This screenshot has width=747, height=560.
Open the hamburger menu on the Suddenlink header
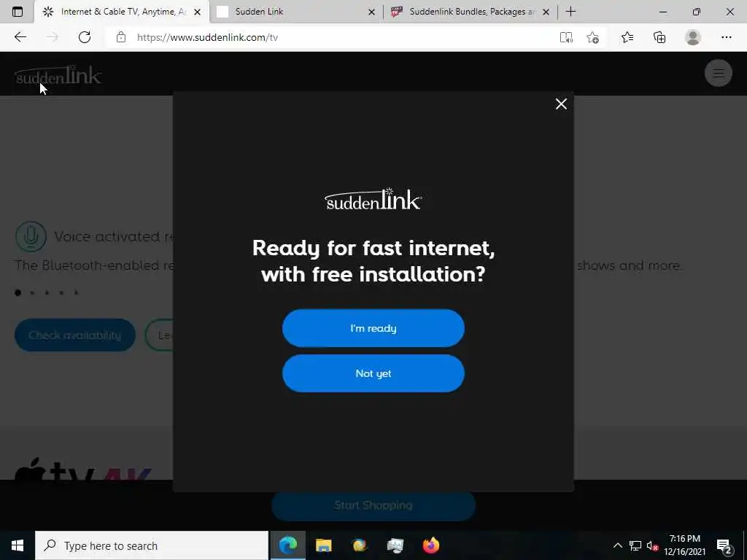(718, 74)
